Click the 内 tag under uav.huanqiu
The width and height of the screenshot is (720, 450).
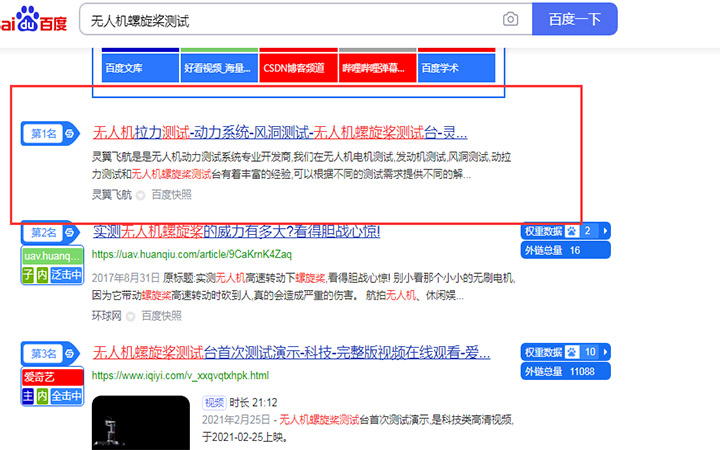42,275
